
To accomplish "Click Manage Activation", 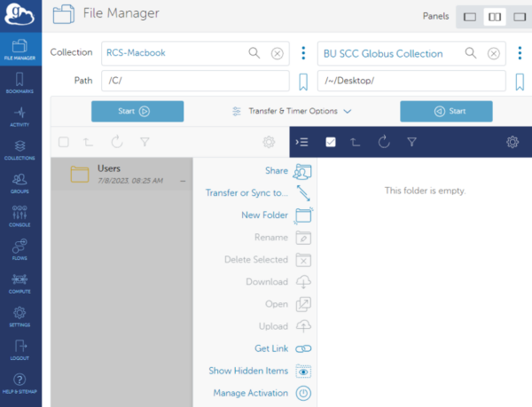I will tap(262, 393).
